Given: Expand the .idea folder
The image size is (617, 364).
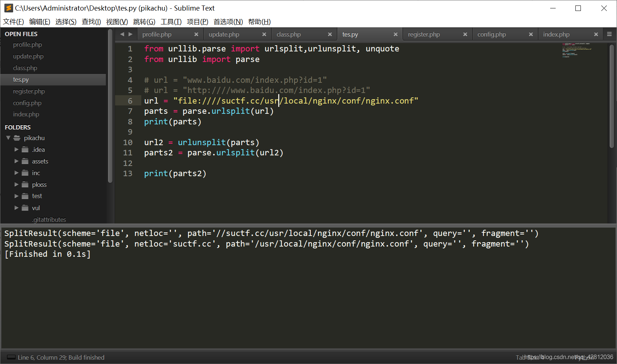Looking at the screenshot, I should coord(16,150).
